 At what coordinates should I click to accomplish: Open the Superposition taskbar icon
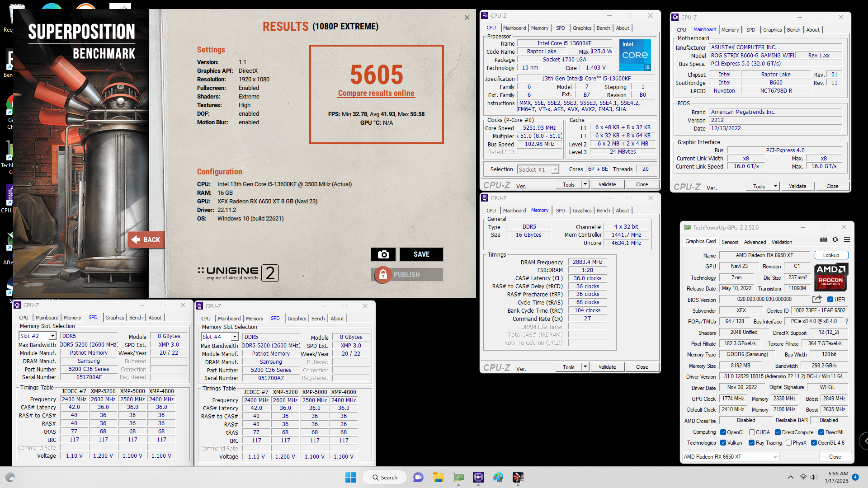518,477
